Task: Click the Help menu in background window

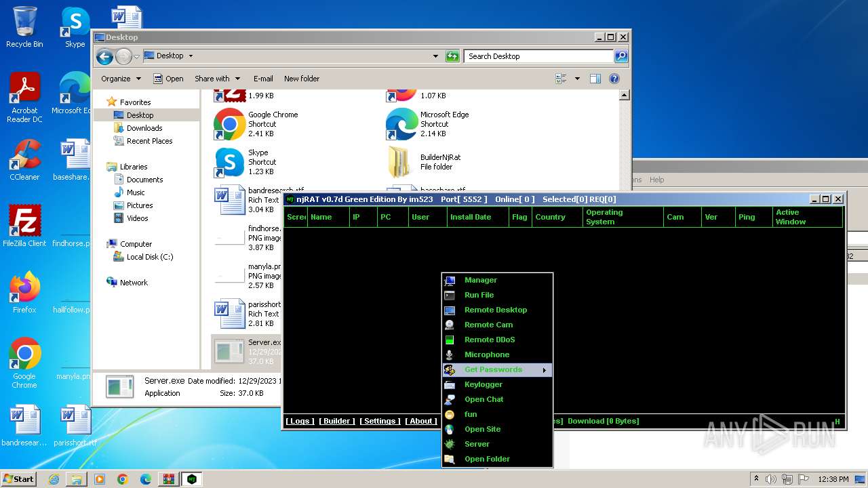Action: (656, 180)
